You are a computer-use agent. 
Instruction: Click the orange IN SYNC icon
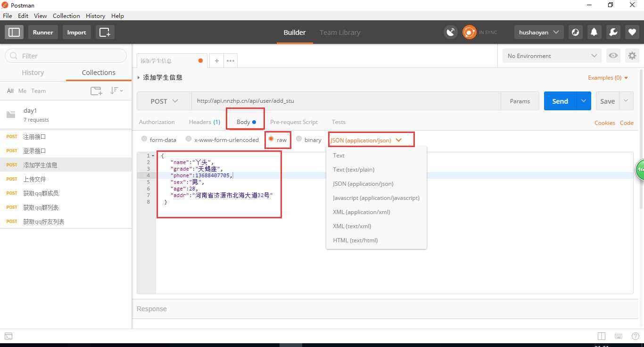[x=469, y=32]
